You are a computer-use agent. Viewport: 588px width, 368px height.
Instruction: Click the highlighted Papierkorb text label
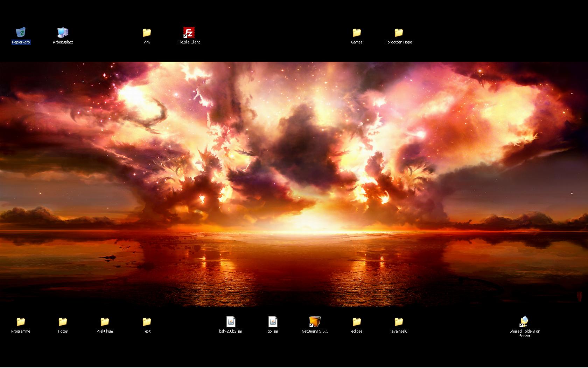coord(21,42)
